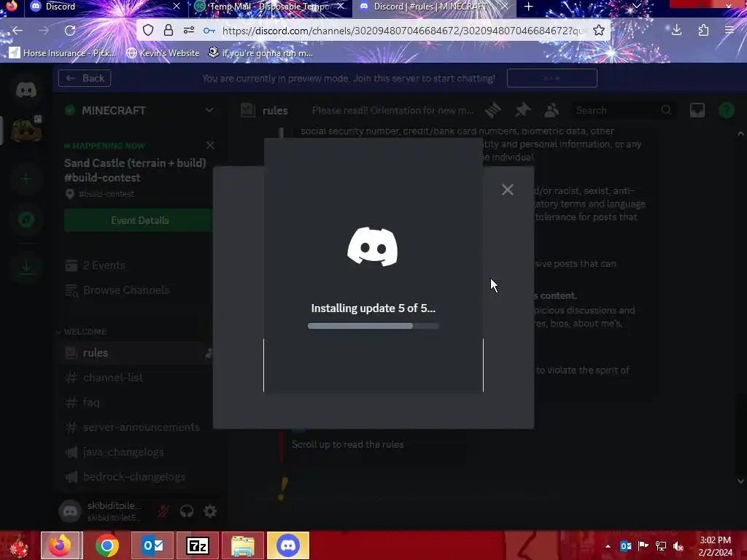Select the rules channel
747x560 pixels.
[x=138, y=353]
